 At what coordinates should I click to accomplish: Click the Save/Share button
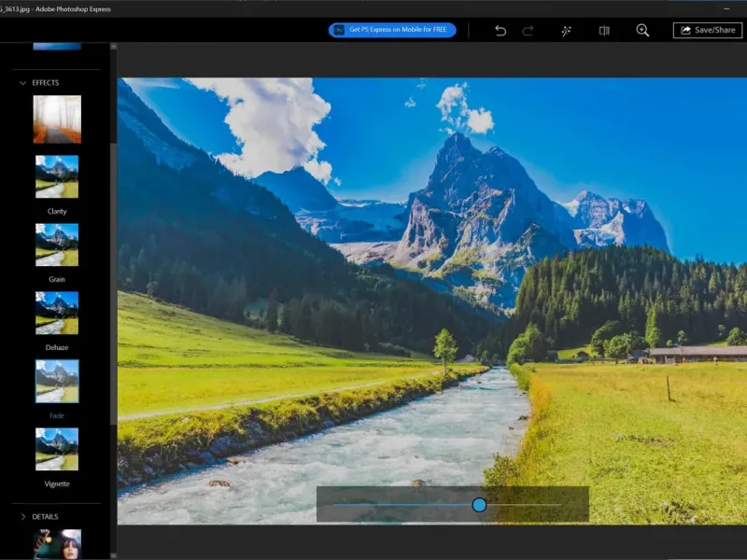coord(708,30)
